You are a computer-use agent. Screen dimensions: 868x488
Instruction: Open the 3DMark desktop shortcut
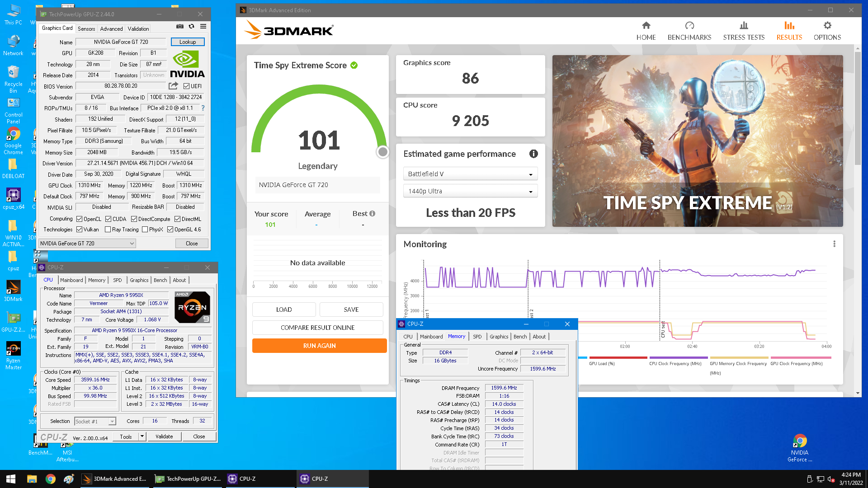click(x=13, y=291)
